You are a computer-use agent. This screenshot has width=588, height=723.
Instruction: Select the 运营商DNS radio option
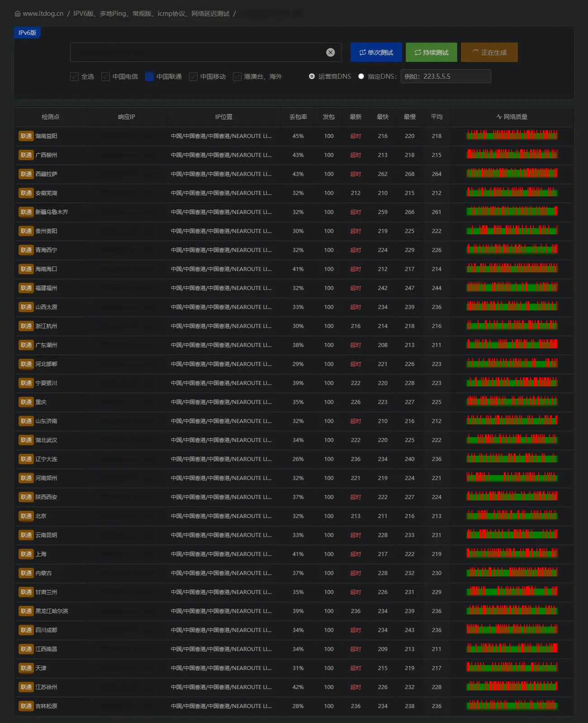[312, 76]
